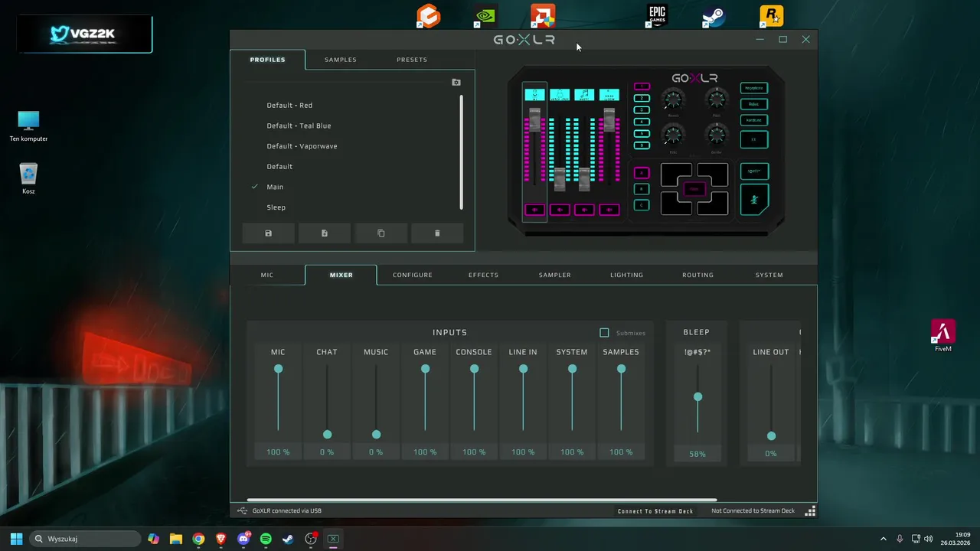The height and width of the screenshot is (551, 980).
Task: Click the fourth fader's mute button on the device
Action: [x=609, y=210]
